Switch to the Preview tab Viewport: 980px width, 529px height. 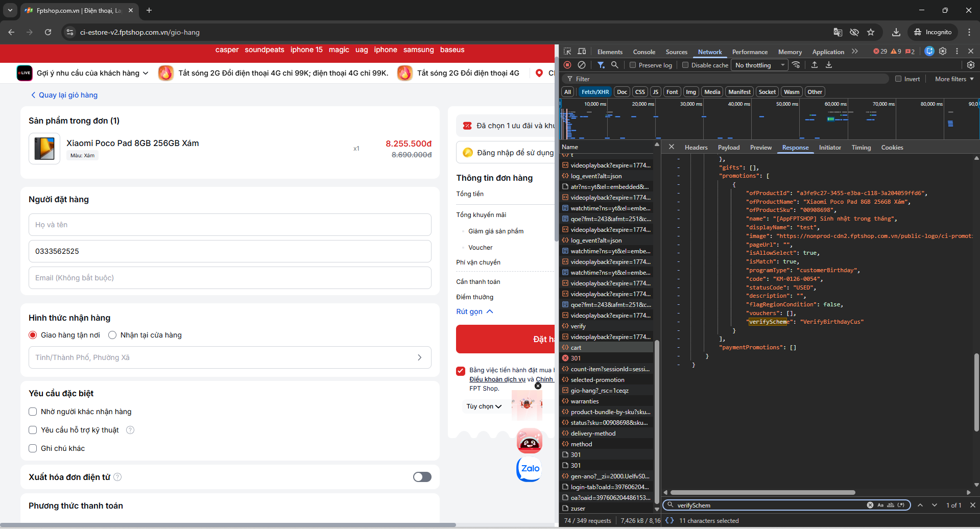pos(761,147)
